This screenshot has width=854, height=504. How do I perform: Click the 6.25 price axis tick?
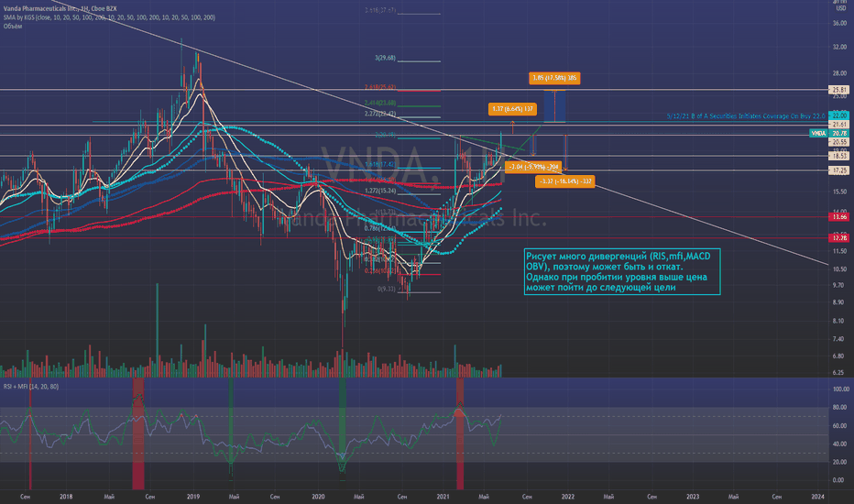click(839, 373)
